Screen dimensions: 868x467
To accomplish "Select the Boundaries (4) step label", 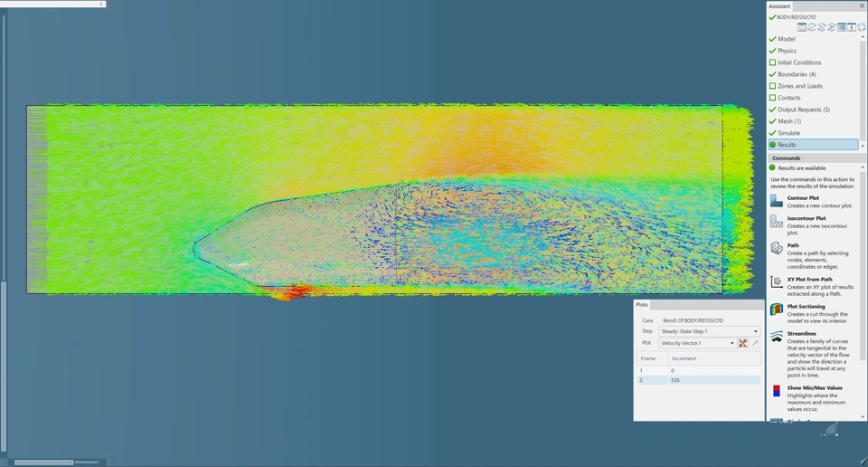I will click(x=797, y=74).
